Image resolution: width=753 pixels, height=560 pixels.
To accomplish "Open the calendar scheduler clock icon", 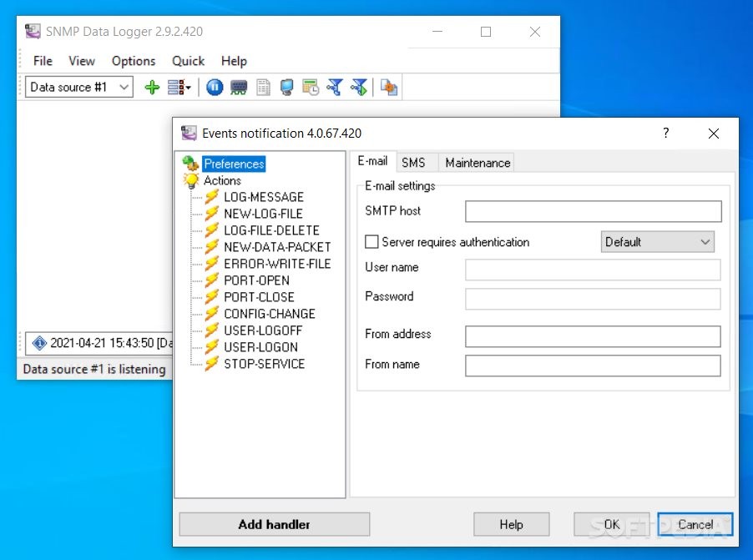I will tap(311, 88).
